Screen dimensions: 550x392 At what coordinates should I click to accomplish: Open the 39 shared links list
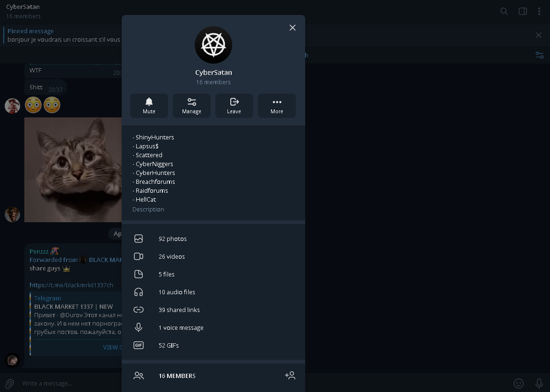(213, 310)
